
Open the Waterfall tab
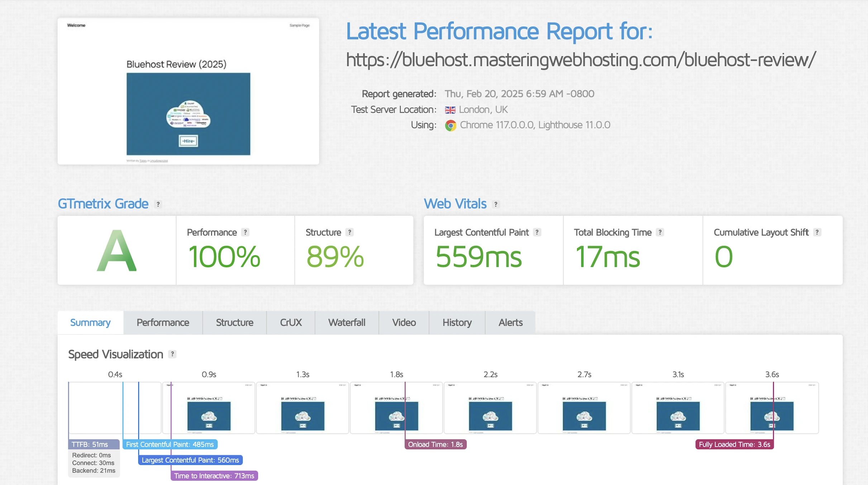(x=347, y=322)
